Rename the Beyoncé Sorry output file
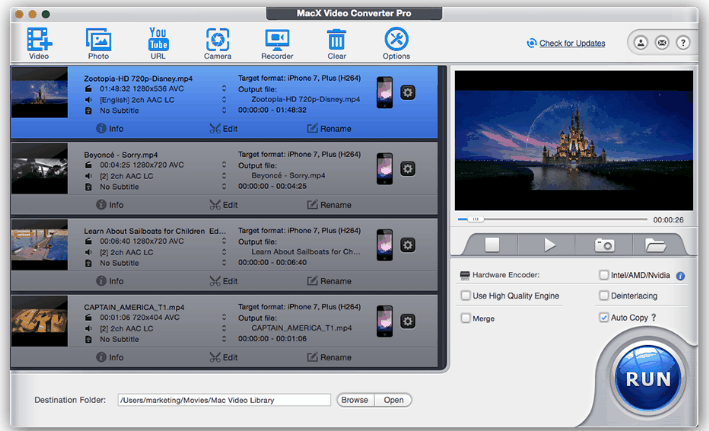Viewport: 709px width, 431px height. (x=329, y=205)
